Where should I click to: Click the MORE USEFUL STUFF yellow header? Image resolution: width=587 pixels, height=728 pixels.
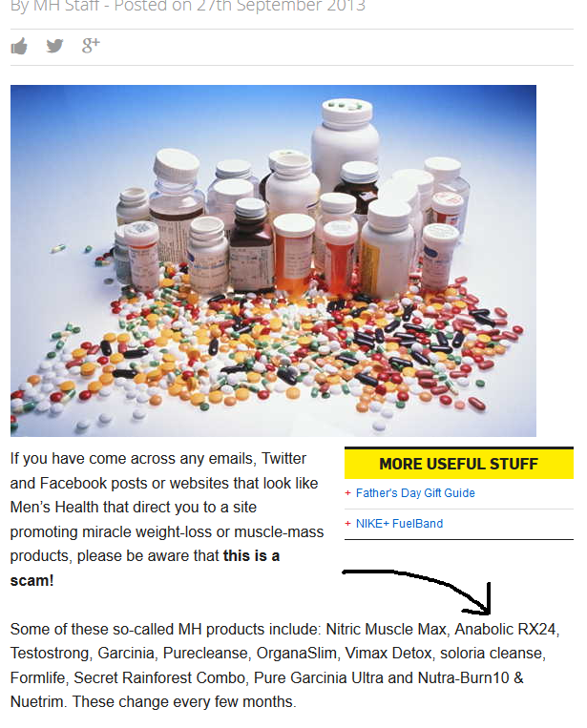(459, 464)
